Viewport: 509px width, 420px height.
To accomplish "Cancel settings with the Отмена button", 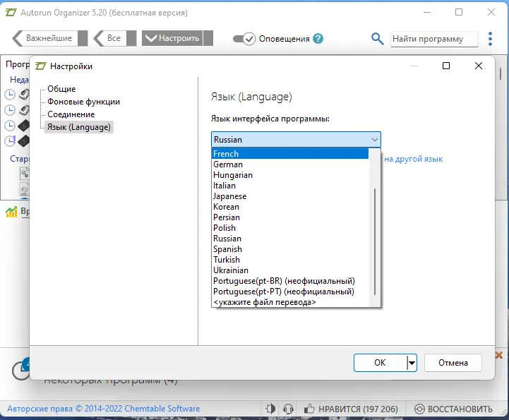I will tap(453, 363).
